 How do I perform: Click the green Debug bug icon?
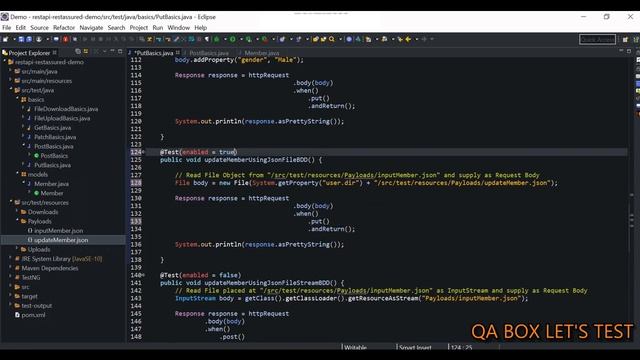pyautogui.click(x=216, y=39)
